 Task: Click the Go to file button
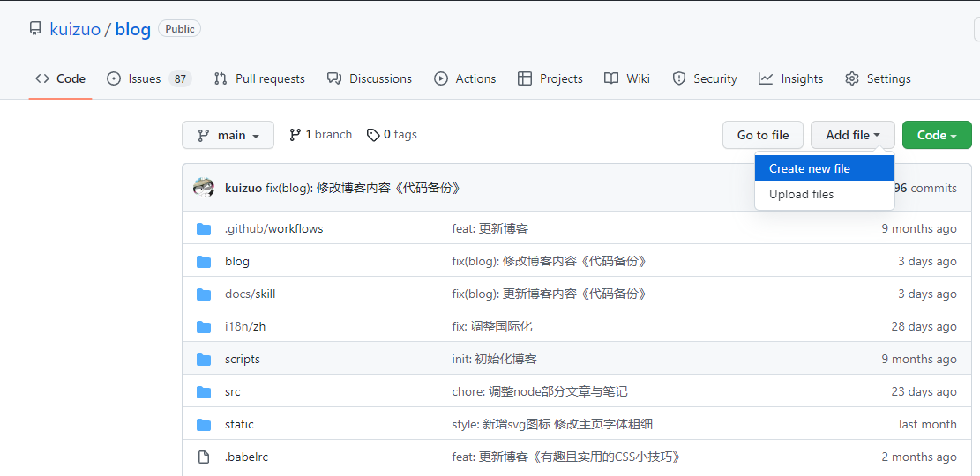pyautogui.click(x=762, y=135)
